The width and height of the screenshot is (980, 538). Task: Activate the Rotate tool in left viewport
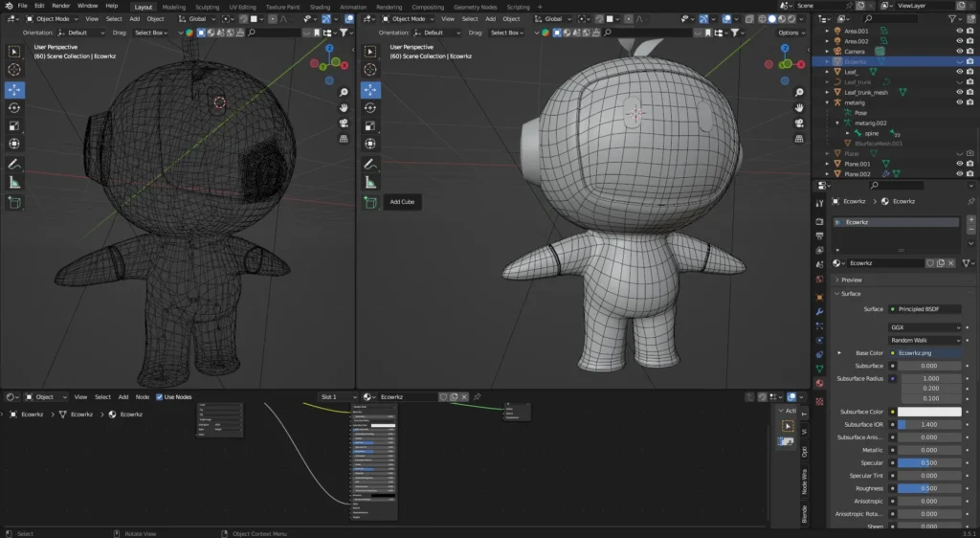[x=14, y=107]
